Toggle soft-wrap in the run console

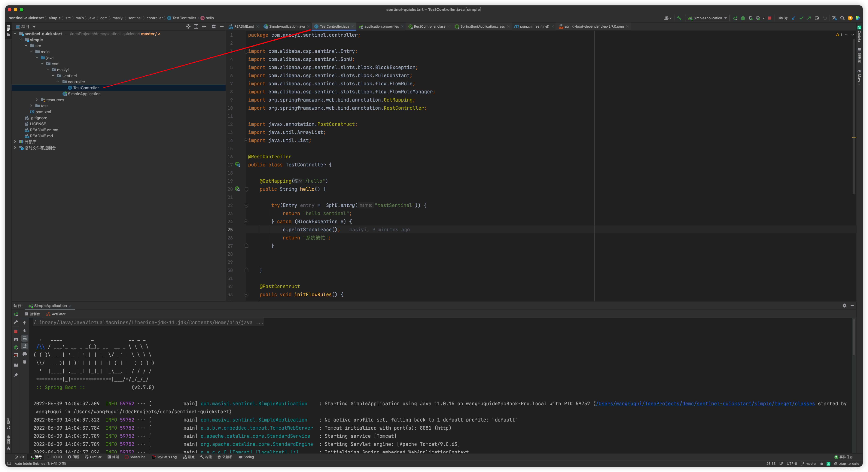(x=25, y=338)
